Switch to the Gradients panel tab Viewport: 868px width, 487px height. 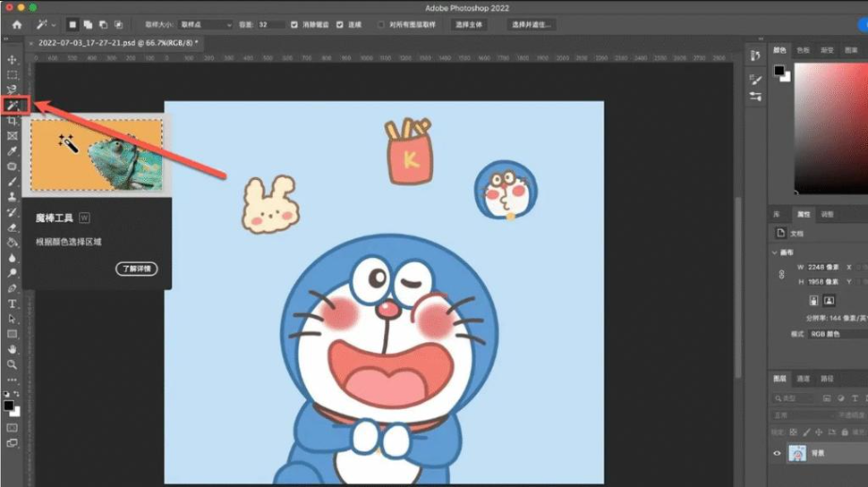pyautogui.click(x=827, y=50)
